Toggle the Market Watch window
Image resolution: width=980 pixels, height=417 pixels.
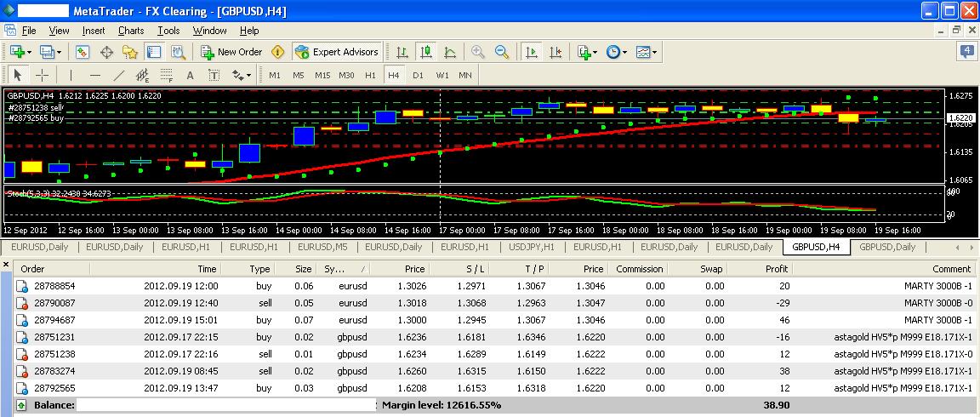(x=83, y=52)
